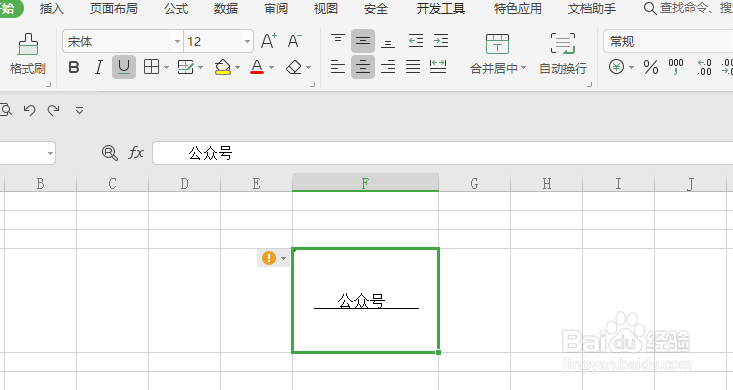Open the 安全 tab
This screenshot has width=733, height=390.
376,8
